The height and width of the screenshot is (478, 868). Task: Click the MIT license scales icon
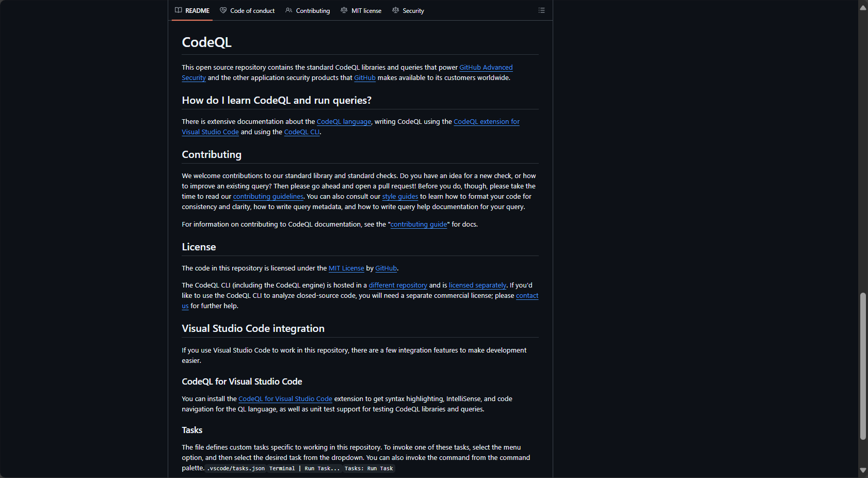click(344, 10)
